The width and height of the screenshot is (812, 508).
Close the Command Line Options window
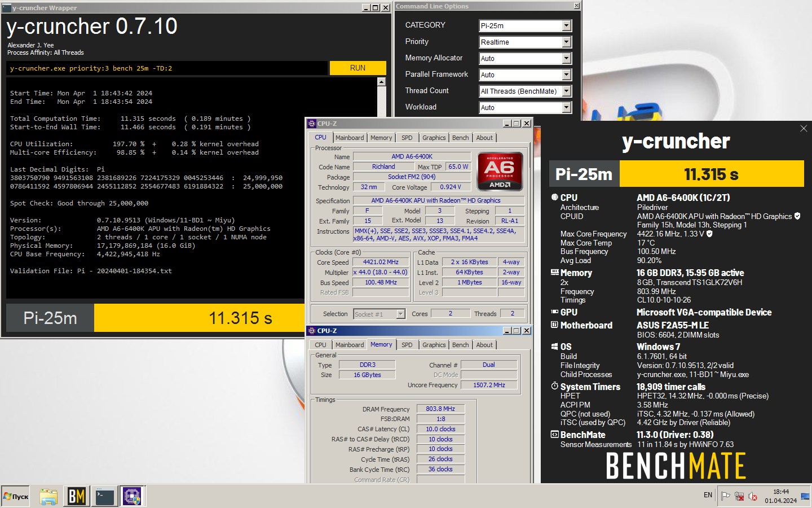pos(576,6)
